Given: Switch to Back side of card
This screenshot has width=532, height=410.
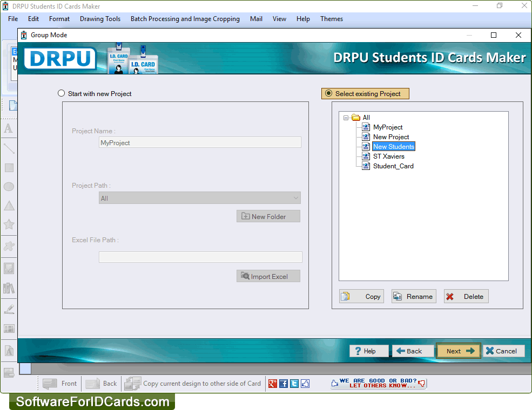Looking at the screenshot, I should click(x=101, y=384).
